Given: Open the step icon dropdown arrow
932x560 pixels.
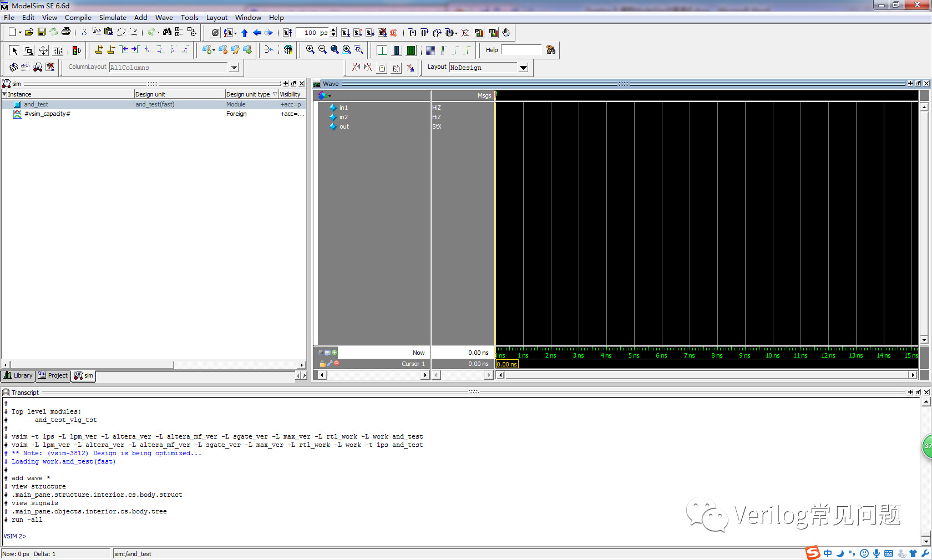Looking at the screenshot, I should point(235,33).
